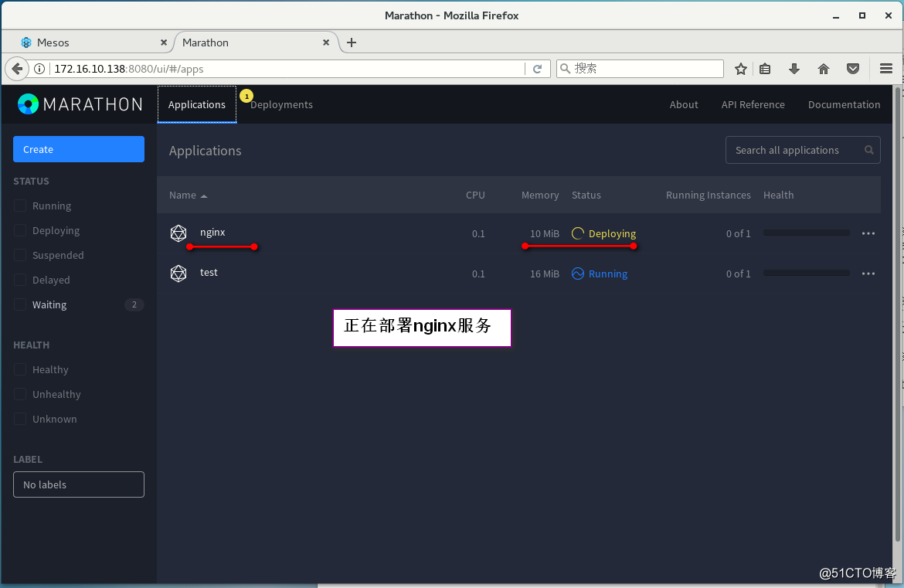This screenshot has height=588, width=904.
Task: Click the Marathon logo icon
Action: [28, 104]
